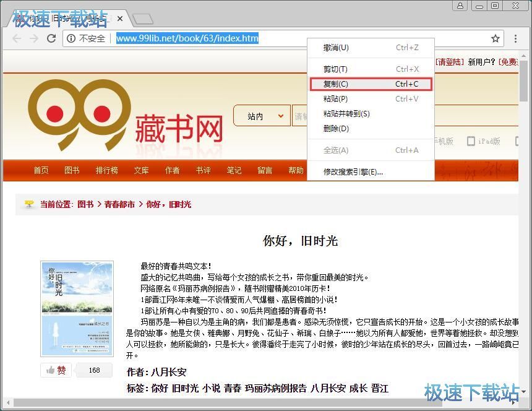Close the current browser tab
This screenshot has width=532, height=411.
point(120,19)
